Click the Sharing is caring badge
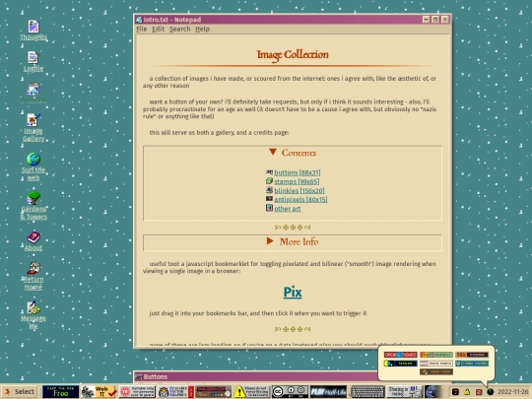The width and height of the screenshot is (532, 399). 405,391
